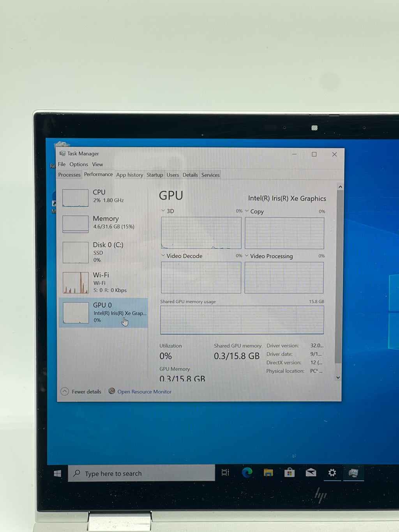This screenshot has height=532, width=399.
Task: Open Microsoft Store from the taskbar
Action: 289,473
